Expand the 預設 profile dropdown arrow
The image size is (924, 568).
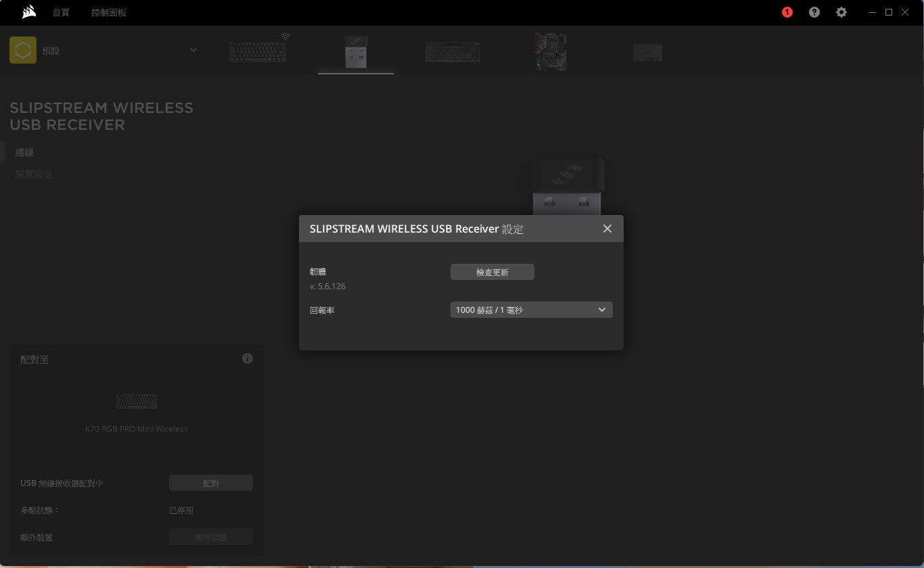click(x=193, y=50)
